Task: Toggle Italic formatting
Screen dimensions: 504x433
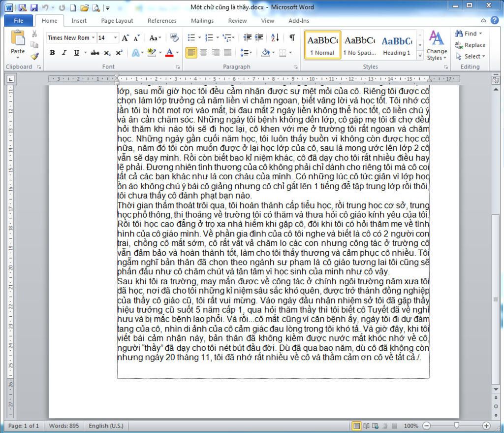Action: coord(64,53)
